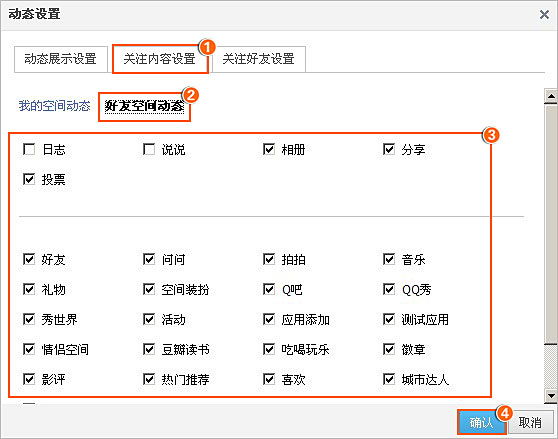Click the scrollbar up arrow
Viewport: 558px width, 439px height.
pos(551,96)
